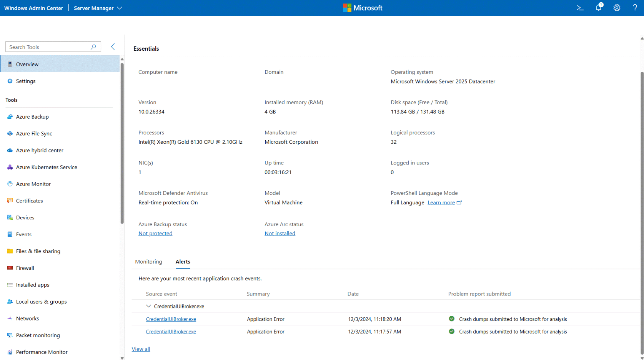Open PowerShell console icon in header
Screen dimensions: 644x360
coord(580,8)
